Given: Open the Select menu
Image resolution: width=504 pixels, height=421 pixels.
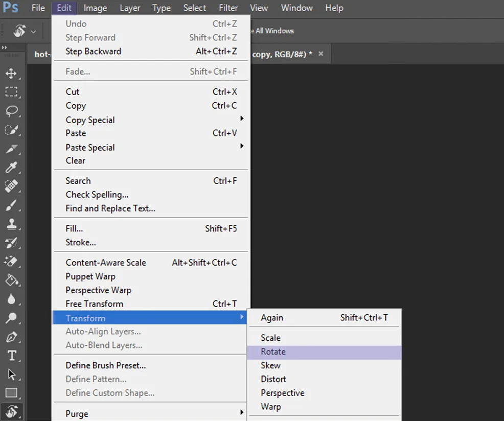Looking at the screenshot, I should (194, 8).
